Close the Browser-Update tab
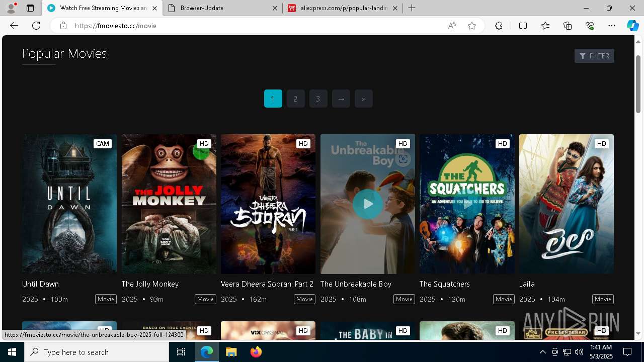The width and height of the screenshot is (644, 362). pos(275,8)
